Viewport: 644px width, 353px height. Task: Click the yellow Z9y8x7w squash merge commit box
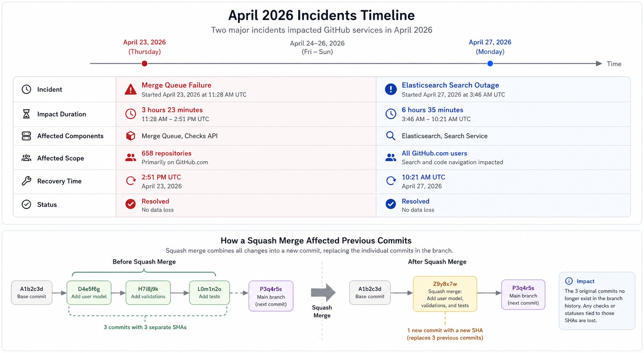point(445,294)
